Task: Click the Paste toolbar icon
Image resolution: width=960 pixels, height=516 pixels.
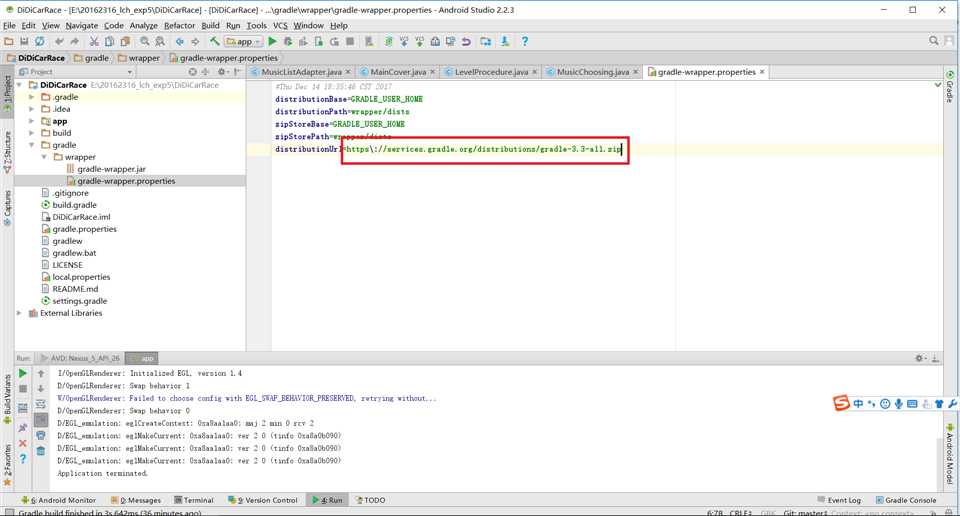Action: click(x=125, y=42)
